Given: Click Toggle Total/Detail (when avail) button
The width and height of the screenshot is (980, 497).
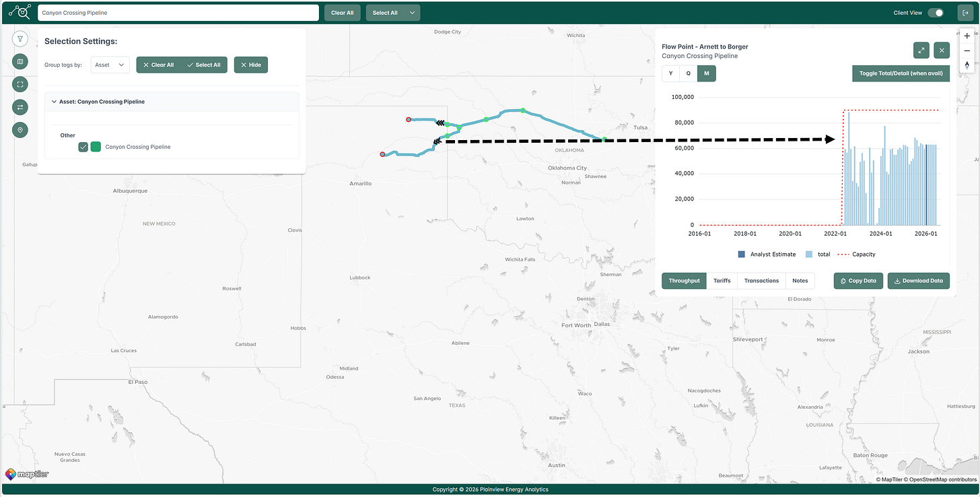Looking at the screenshot, I should [901, 73].
